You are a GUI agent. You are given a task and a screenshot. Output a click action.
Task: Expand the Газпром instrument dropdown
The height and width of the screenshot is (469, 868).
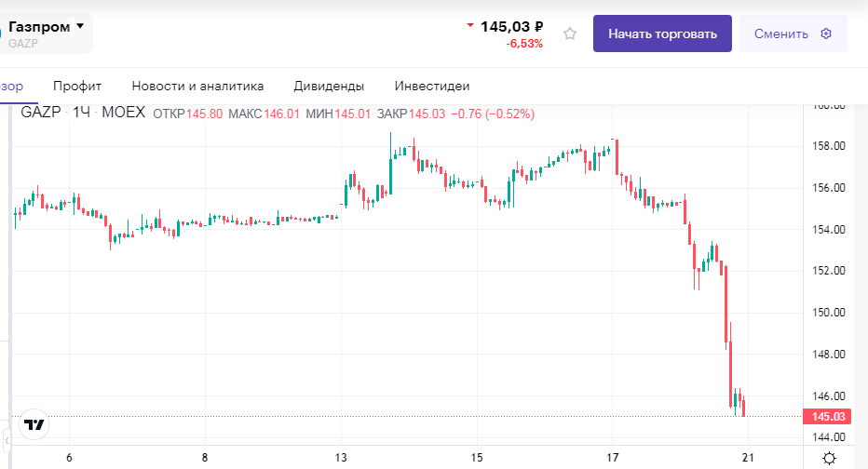(x=80, y=27)
